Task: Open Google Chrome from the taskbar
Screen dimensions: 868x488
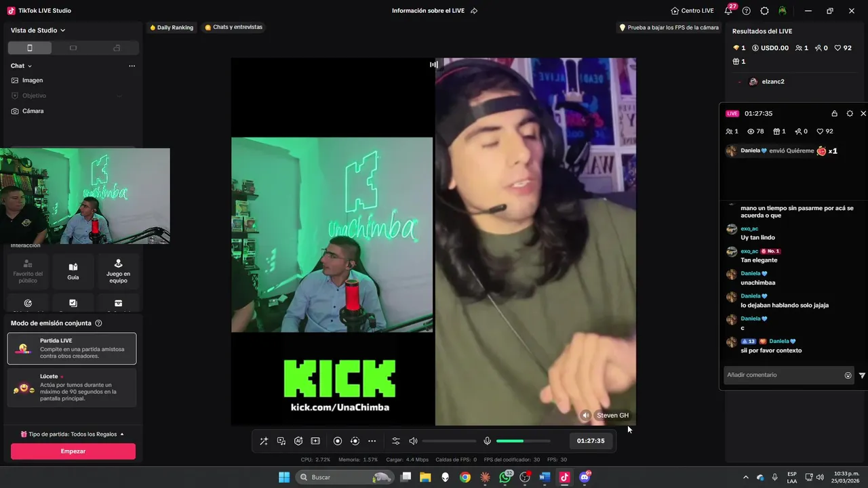Action: 465,477
